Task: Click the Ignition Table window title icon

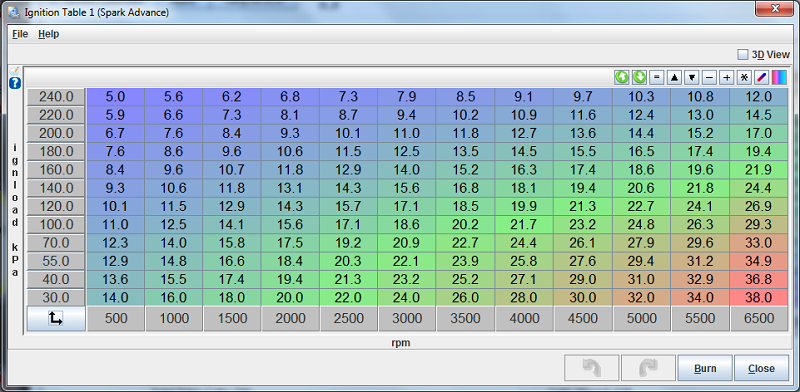Action: [14, 12]
